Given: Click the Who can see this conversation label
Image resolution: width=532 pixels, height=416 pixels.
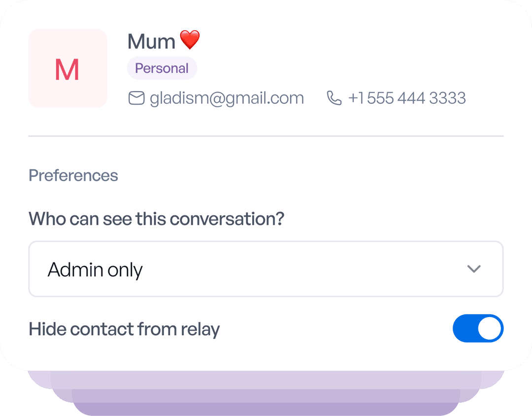Looking at the screenshot, I should click(157, 218).
